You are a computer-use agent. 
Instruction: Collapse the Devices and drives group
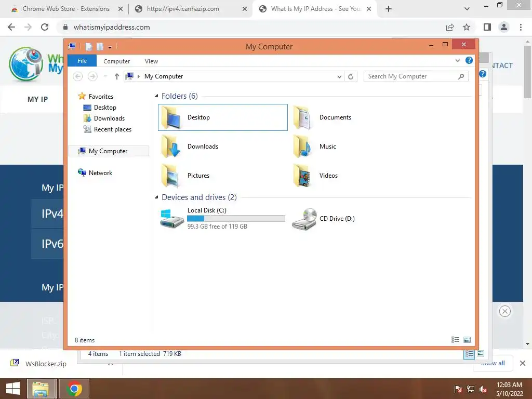coord(156,197)
